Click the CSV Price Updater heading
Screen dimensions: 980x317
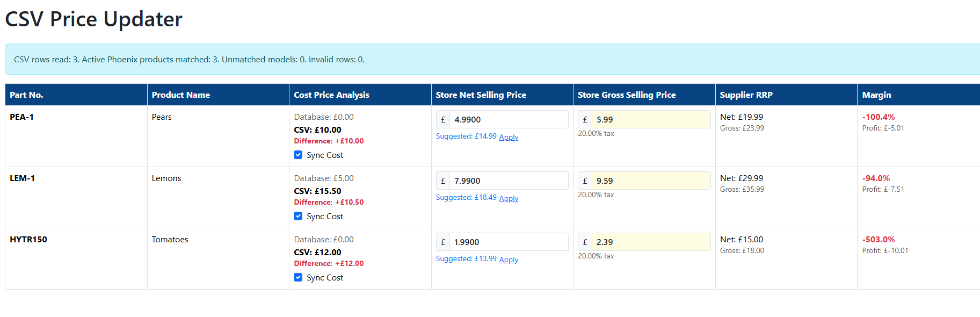click(93, 19)
